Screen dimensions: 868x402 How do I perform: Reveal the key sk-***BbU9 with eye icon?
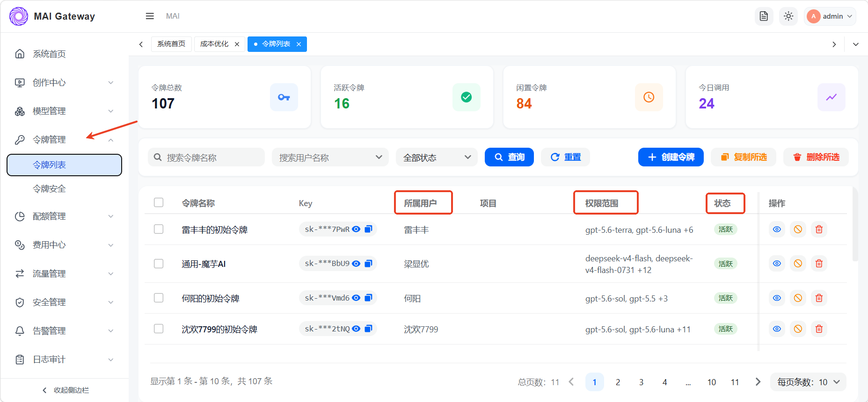tap(356, 264)
